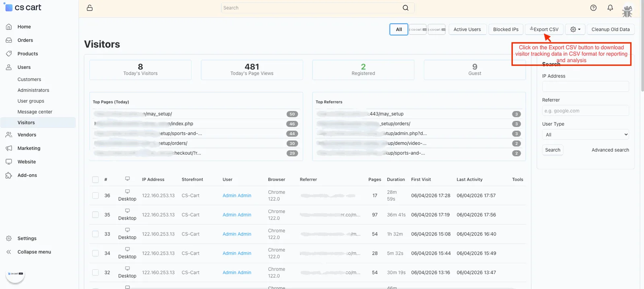Click the Referrer input field
Viewport: 644px width, 289px height.
click(x=585, y=111)
